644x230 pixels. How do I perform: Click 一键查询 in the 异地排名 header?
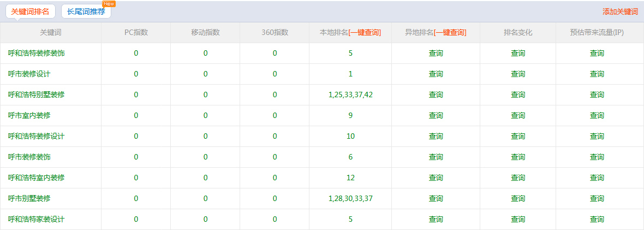click(x=450, y=33)
